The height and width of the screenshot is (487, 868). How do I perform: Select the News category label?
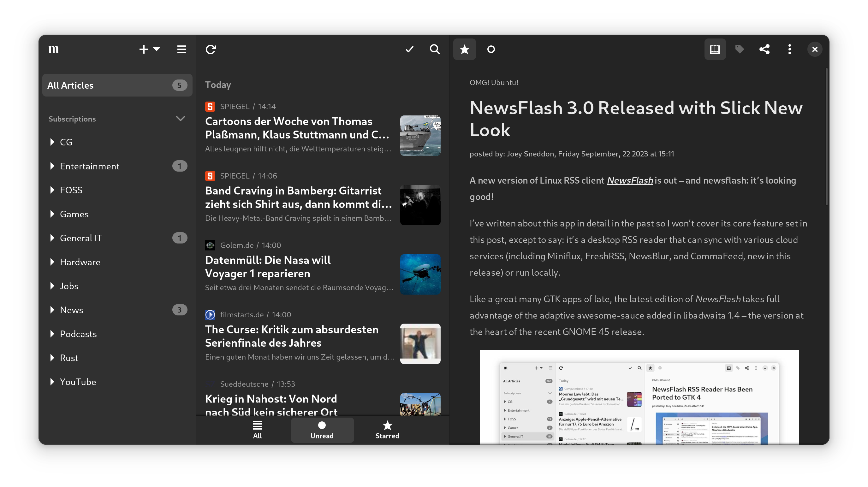tap(71, 310)
